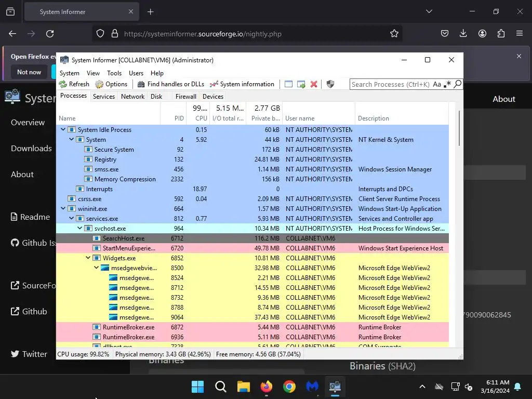Viewport: 532px width, 399px height.
Task: Click the magnifier search icon in System Informer
Action: [457, 84]
